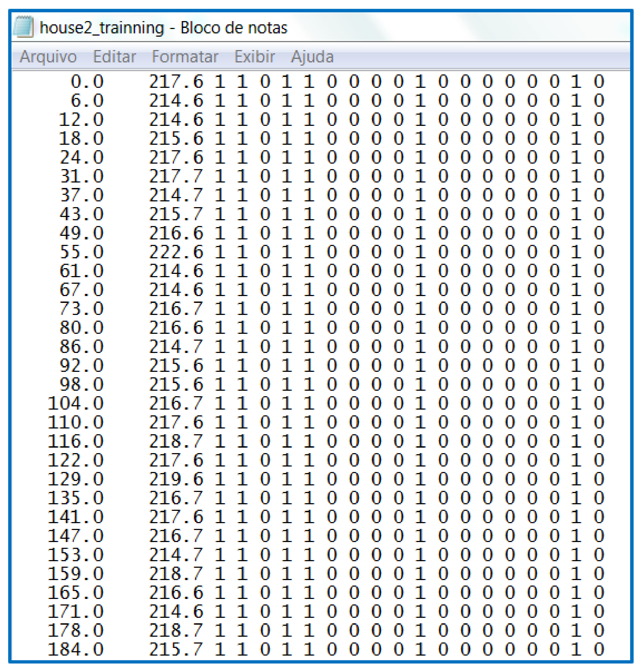
Task: Open the Formatar menu
Action: click(x=185, y=57)
